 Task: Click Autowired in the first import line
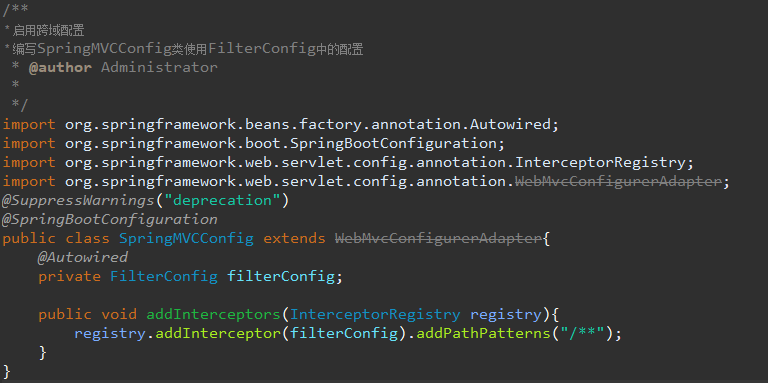point(510,125)
